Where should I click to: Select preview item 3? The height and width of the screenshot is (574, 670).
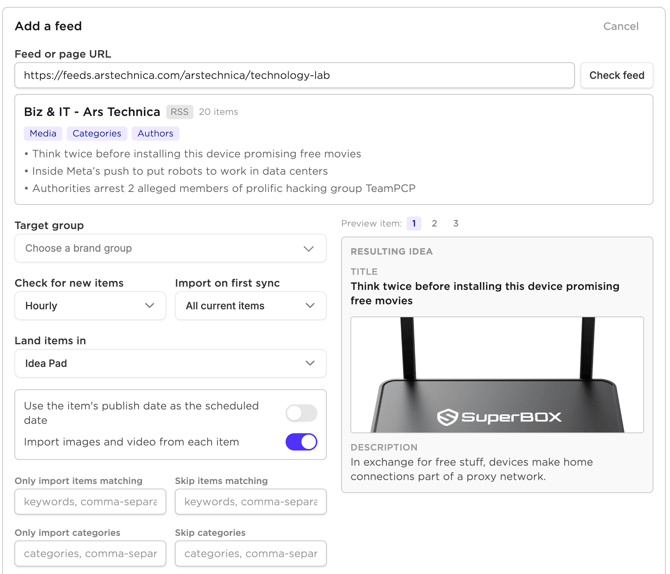point(455,224)
